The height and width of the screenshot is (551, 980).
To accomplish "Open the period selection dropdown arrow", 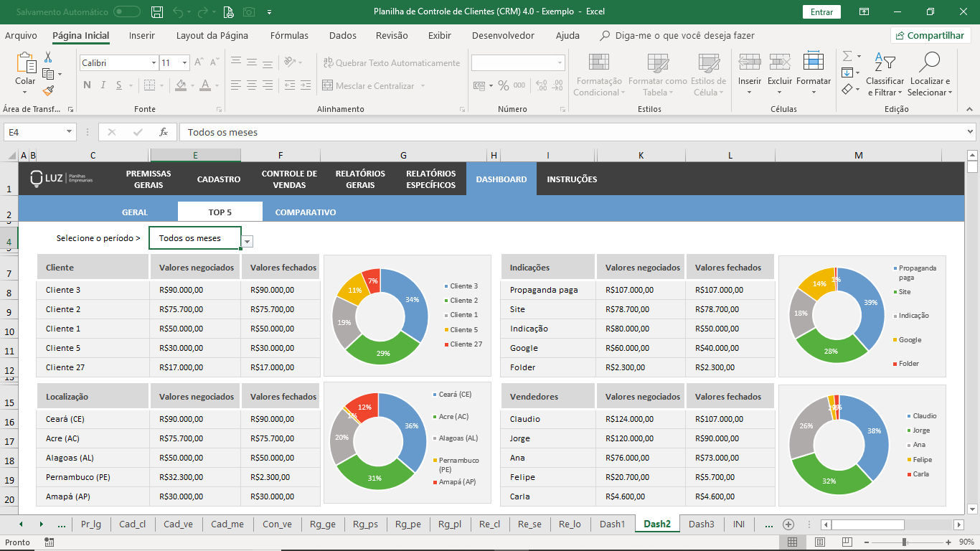I will point(247,242).
